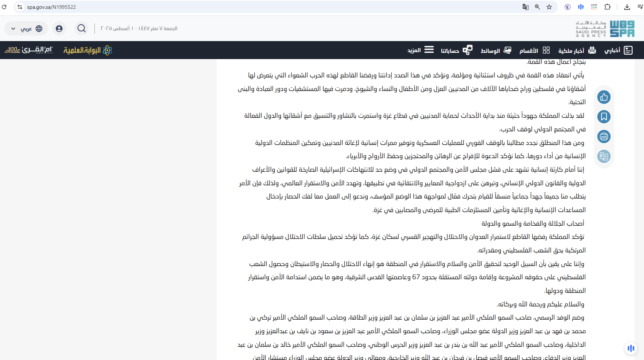
Task: Open the InVID browser extension
Action: (x=594, y=7)
